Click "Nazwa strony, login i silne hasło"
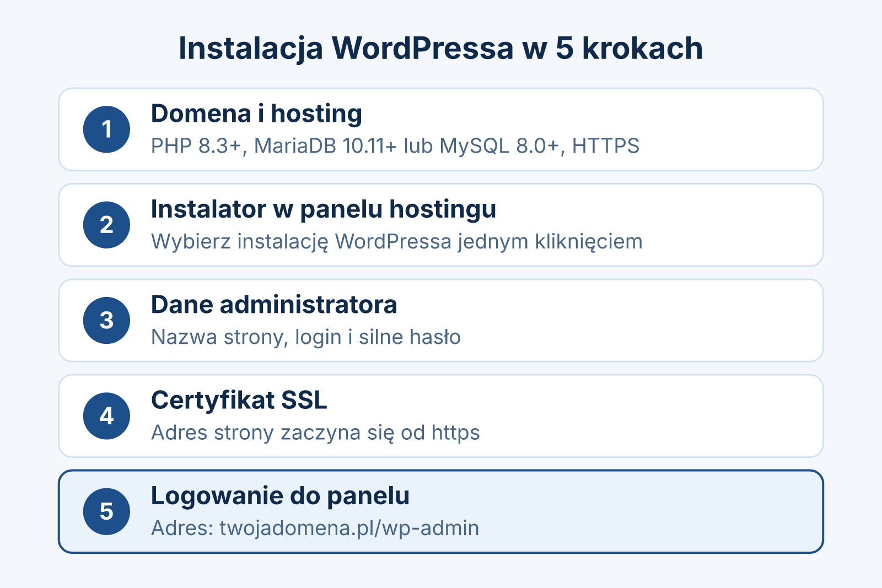 click(x=306, y=337)
